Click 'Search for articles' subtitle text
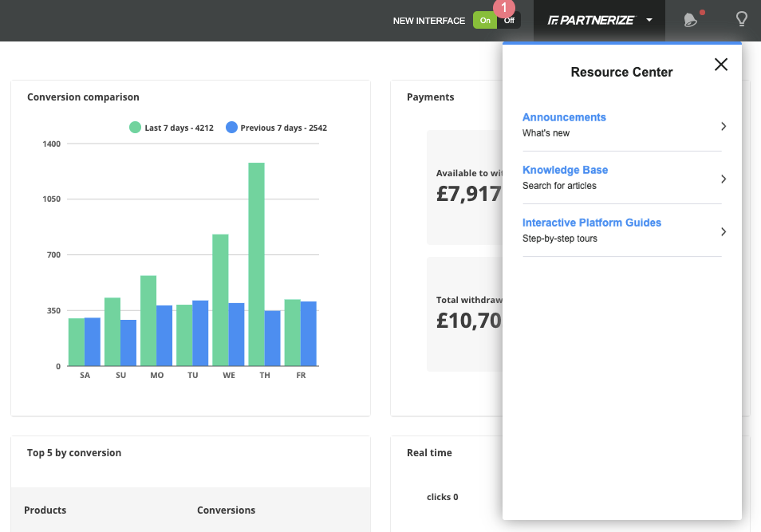 (559, 185)
